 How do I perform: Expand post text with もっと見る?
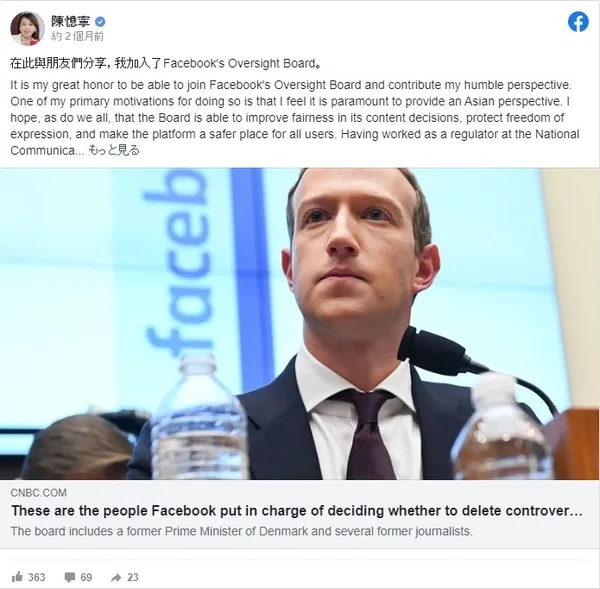pos(114,150)
